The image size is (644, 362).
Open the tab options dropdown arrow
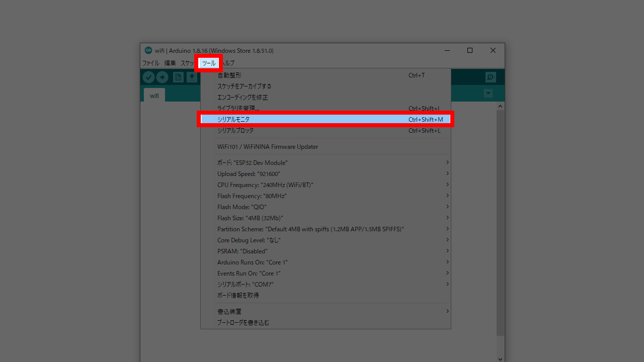click(x=488, y=94)
